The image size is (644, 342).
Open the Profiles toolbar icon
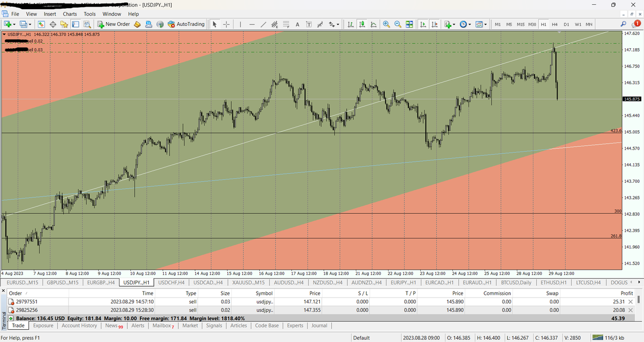23,24
